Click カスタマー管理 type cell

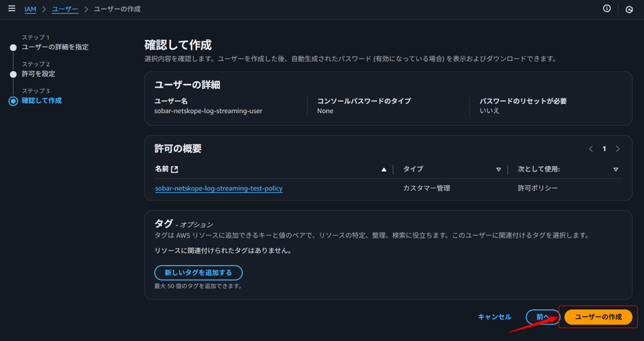(427, 188)
